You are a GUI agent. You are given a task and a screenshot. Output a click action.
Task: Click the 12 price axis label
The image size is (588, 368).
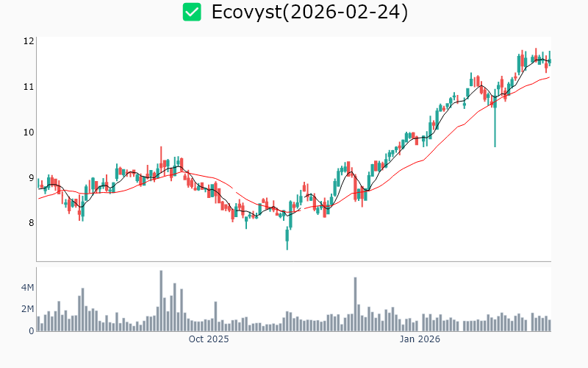click(29, 41)
